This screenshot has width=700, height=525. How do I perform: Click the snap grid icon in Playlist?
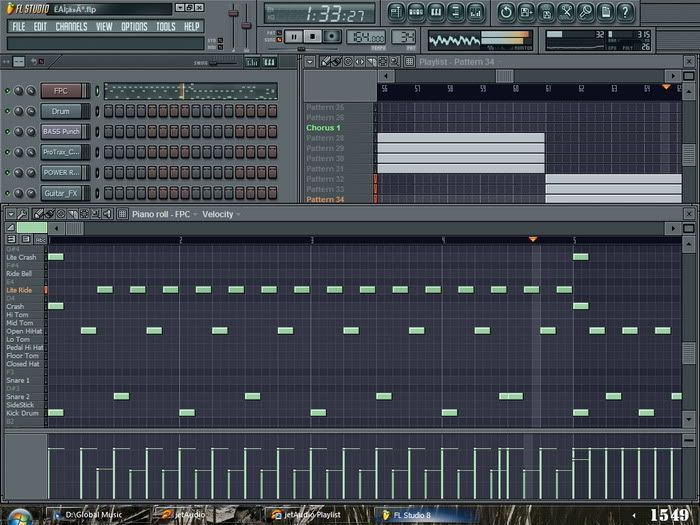pyautogui.click(x=409, y=62)
